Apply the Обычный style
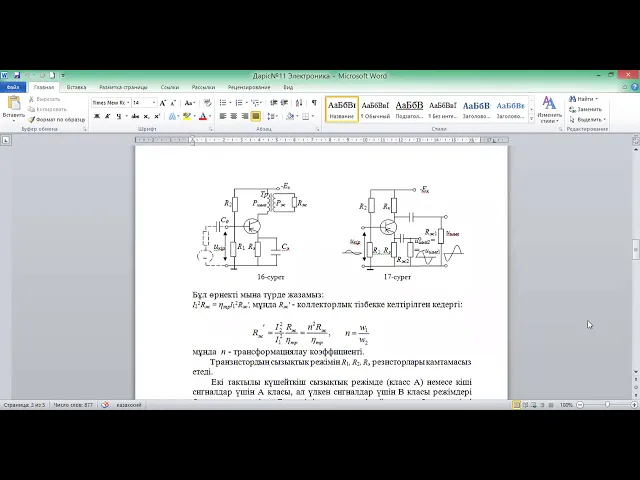Image resolution: width=640 pixels, height=480 pixels. coord(376,109)
